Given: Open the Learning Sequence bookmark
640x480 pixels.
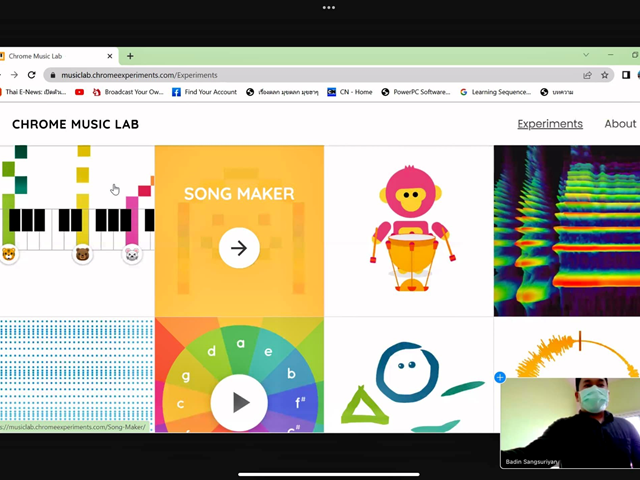Looking at the screenshot, I should click(495, 92).
